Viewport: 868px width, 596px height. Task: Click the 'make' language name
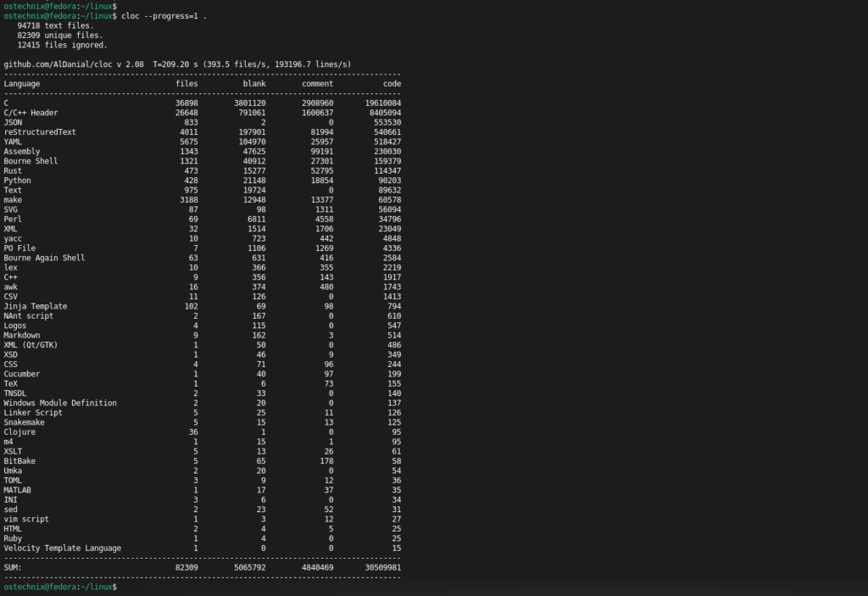point(13,200)
